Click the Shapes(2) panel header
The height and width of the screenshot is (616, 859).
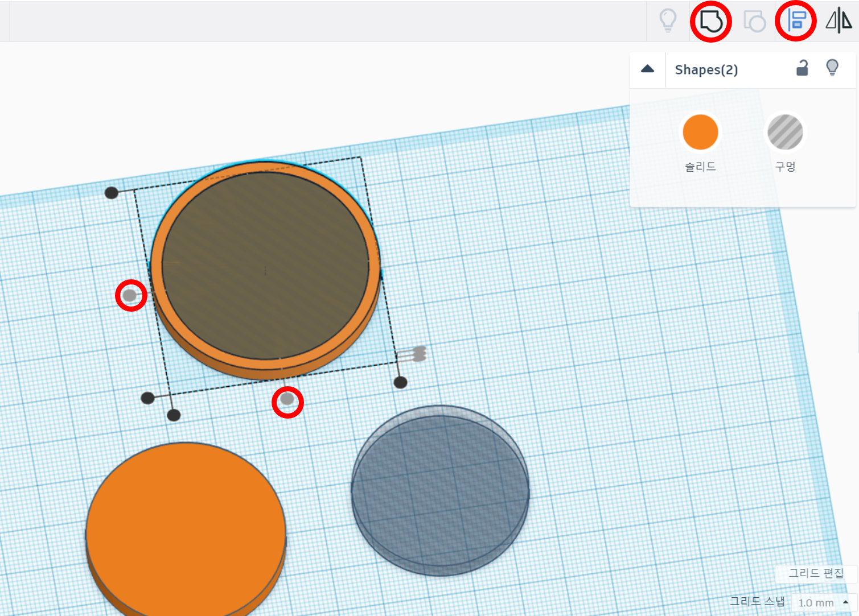tap(706, 69)
